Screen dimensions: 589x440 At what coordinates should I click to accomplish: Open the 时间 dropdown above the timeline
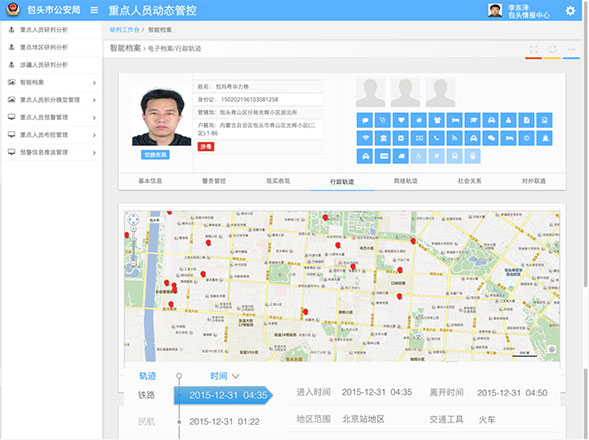224,376
